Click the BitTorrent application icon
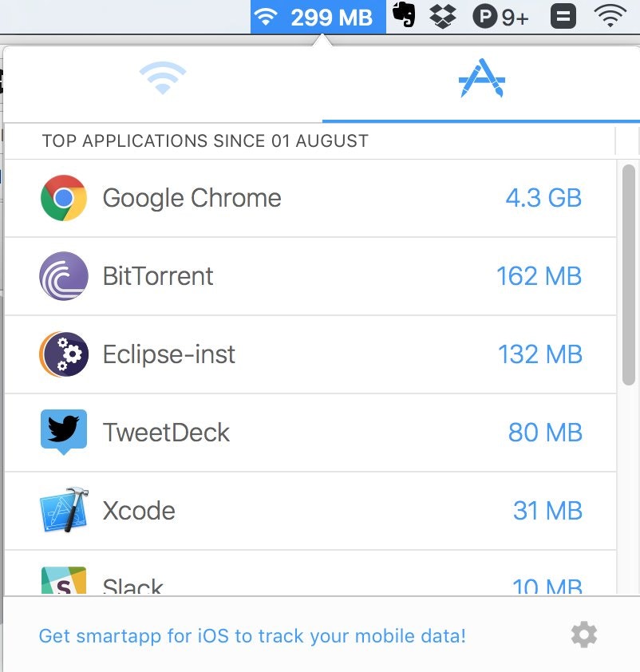640x672 pixels. point(63,276)
